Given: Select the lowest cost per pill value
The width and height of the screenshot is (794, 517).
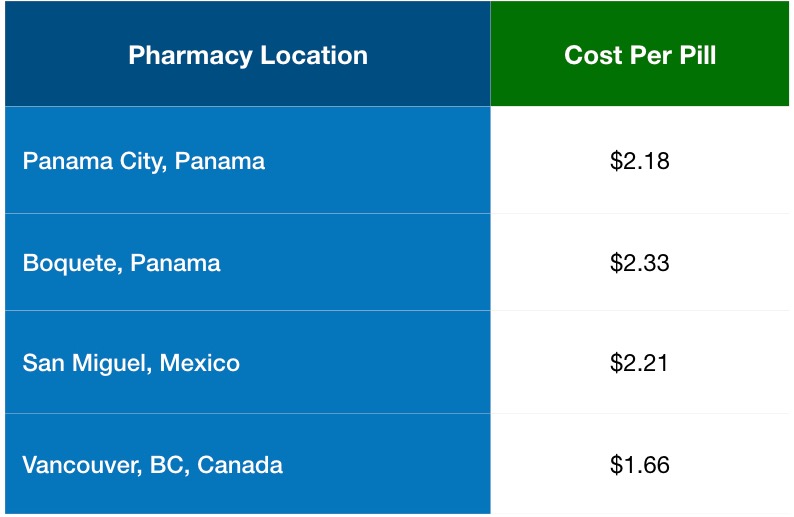Looking at the screenshot, I should pyautogui.click(x=640, y=465).
